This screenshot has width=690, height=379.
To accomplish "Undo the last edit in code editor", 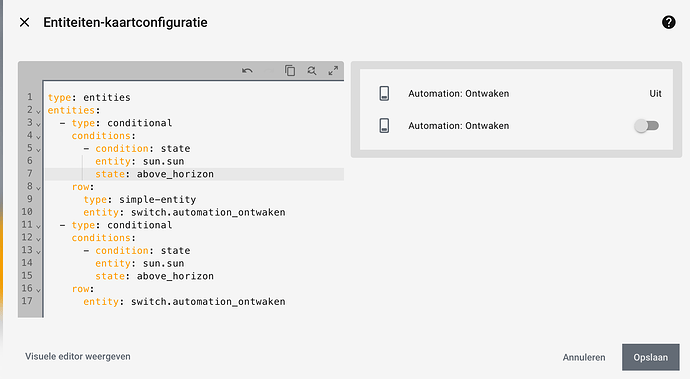I will [x=247, y=70].
